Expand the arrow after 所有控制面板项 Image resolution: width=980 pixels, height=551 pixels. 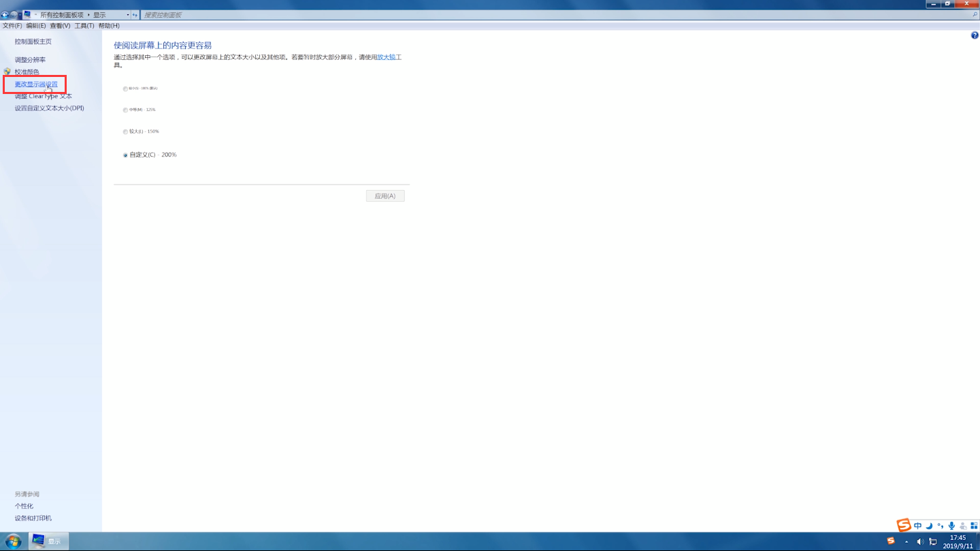(x=88, y=15)
